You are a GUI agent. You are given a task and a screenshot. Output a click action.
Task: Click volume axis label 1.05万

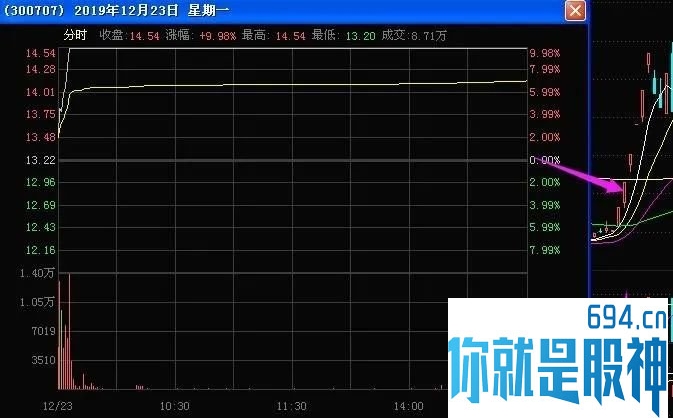click(x=37, y=302)
